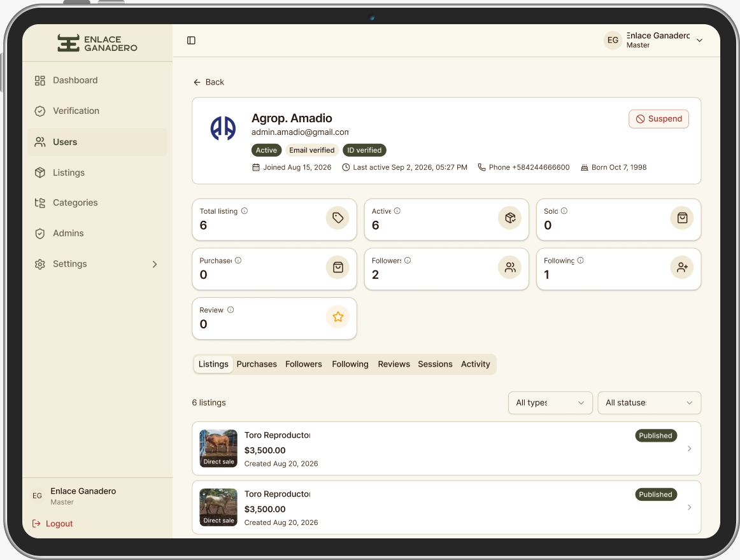Click the email admin.amadio@gmail.com
This screenshot has width=740, height=560.
pyautogui.click(x=300, y=132)
